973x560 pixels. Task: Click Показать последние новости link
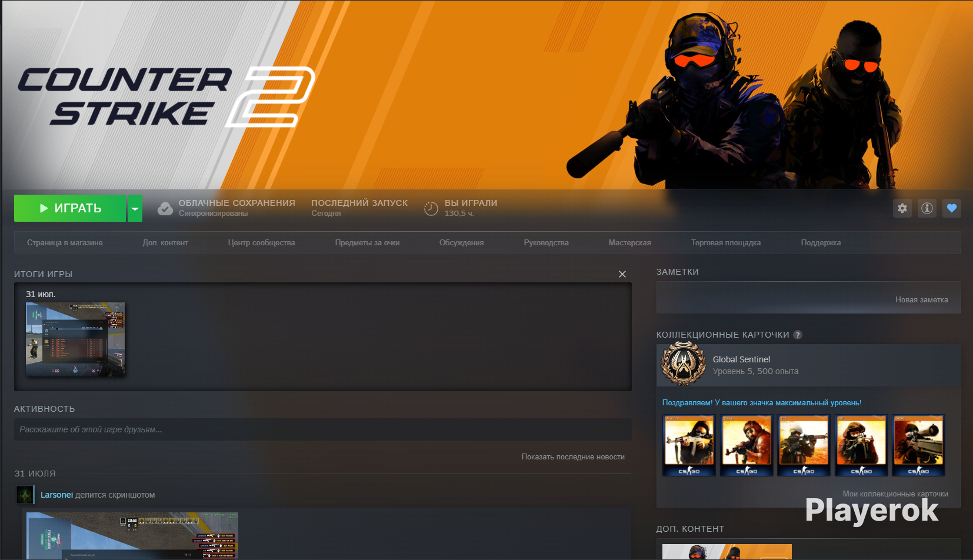pyautogui.click(x=573, y=457)
